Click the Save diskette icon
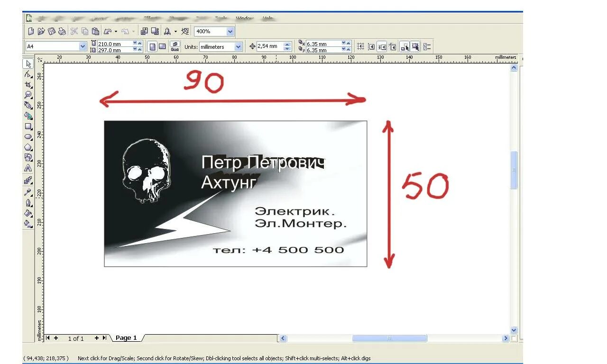Screen dimensions: 607x364 click(52, 31)
